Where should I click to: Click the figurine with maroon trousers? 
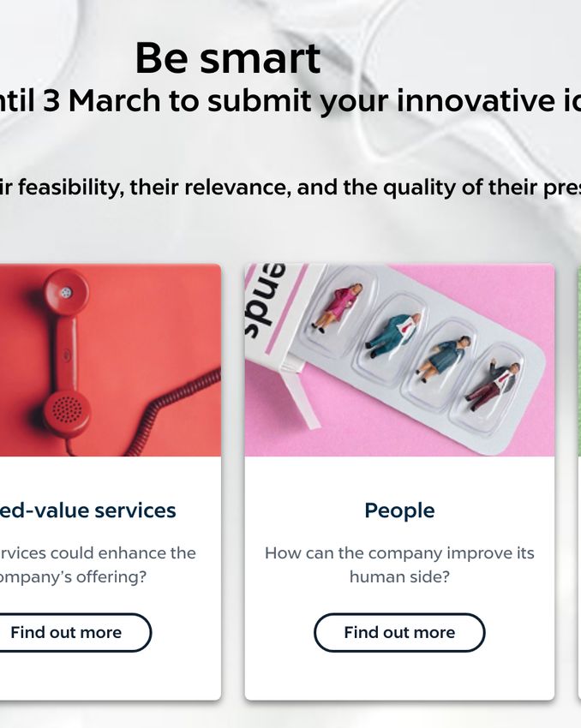pos(492,386)
